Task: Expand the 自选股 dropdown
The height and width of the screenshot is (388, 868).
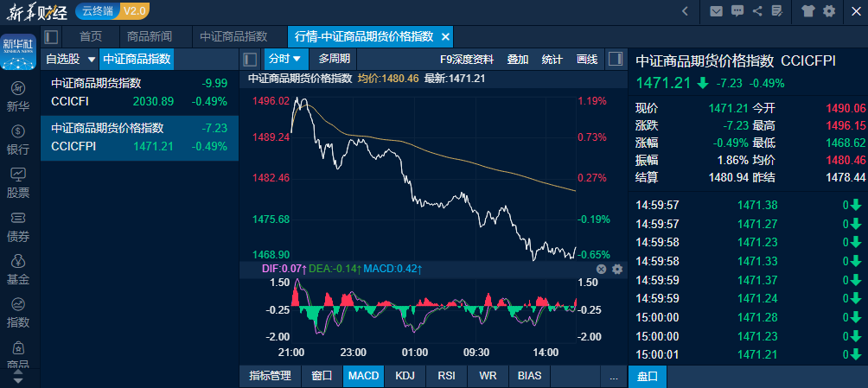Action: (x=92, y=60)
